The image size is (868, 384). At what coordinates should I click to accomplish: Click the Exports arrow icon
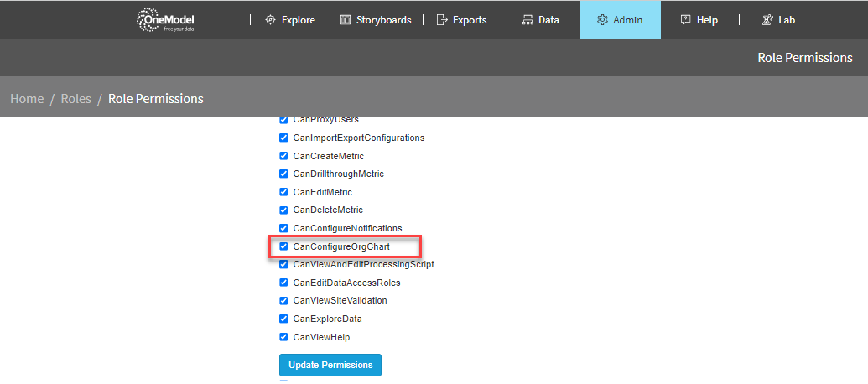(x=442, y=20)
